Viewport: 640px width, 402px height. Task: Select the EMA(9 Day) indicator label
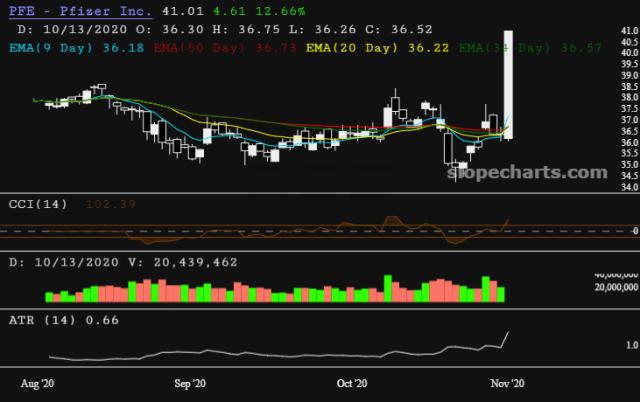(62, 47)
